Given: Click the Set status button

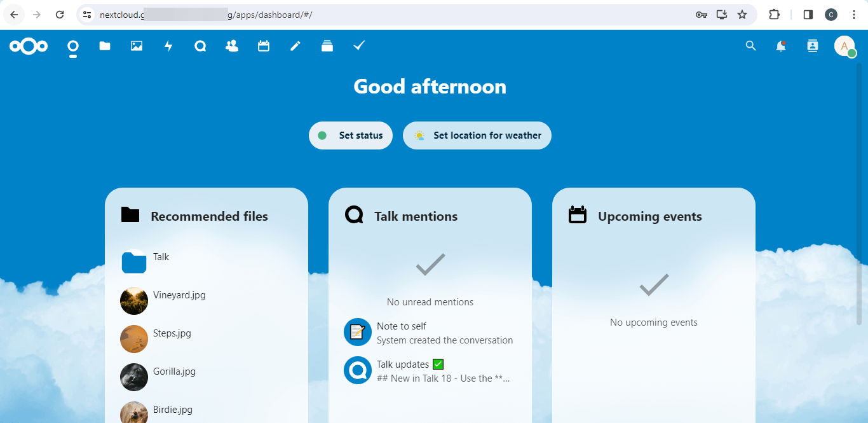Looking at the screenshot, I should click(x=351, y=135).
